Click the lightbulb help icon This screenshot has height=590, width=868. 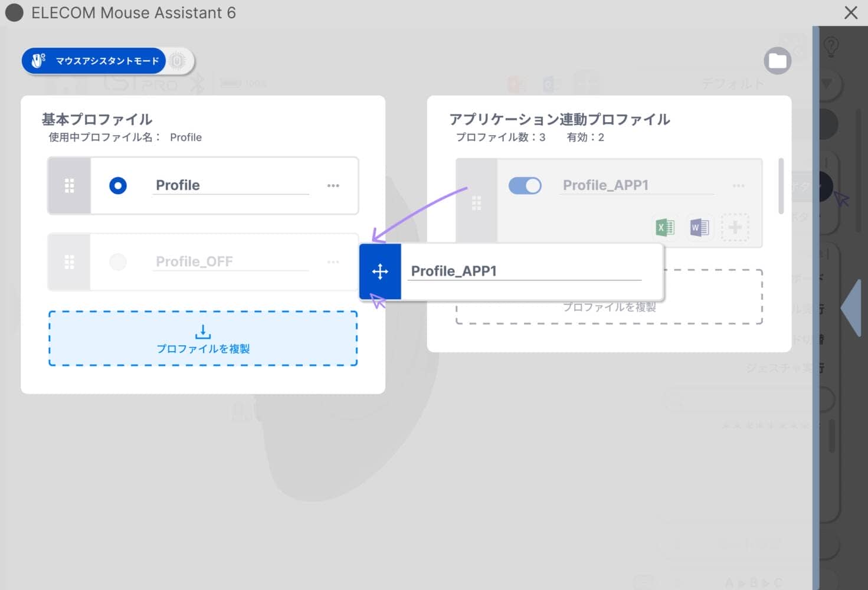pos(831,46)
